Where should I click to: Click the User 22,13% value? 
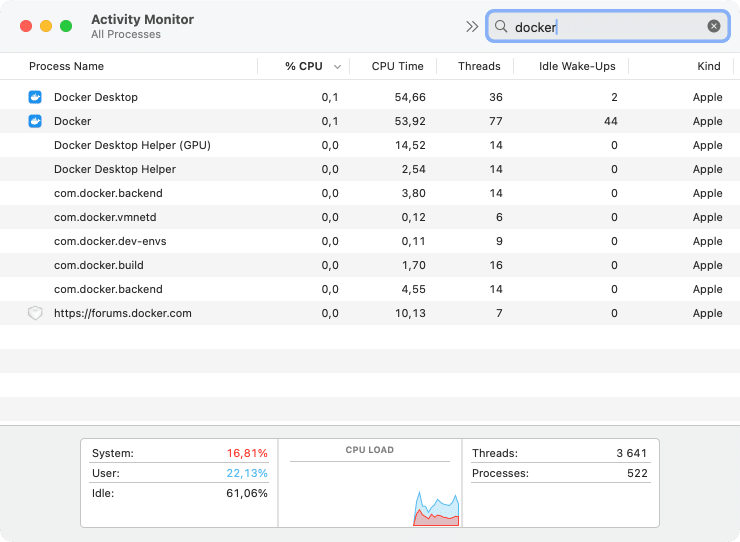[247, 473]
